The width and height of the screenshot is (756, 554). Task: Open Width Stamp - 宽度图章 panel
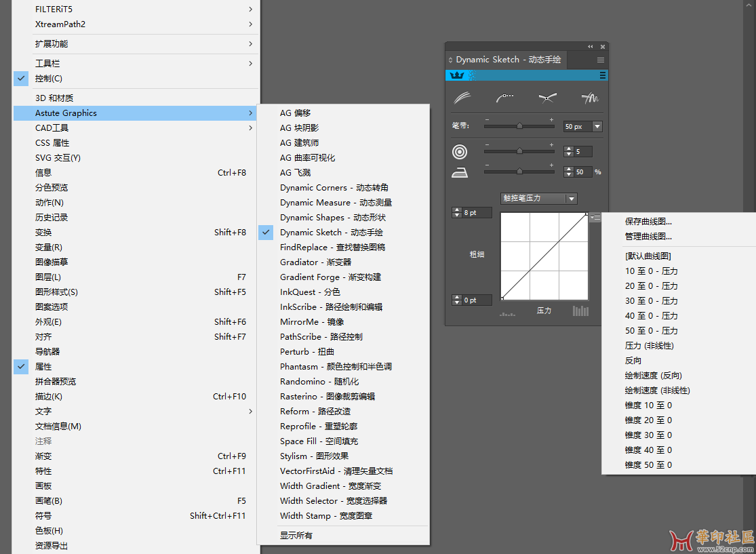[343, 516]
